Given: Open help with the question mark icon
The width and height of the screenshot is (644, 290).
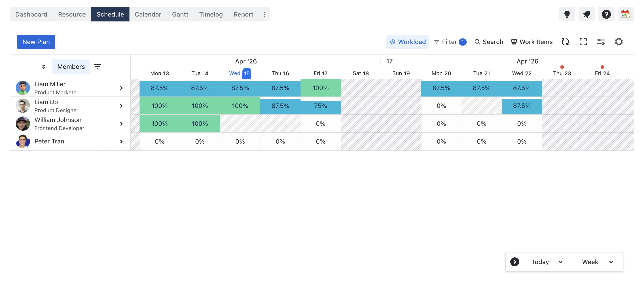Looking at the screenshot, I should [606, 14].
